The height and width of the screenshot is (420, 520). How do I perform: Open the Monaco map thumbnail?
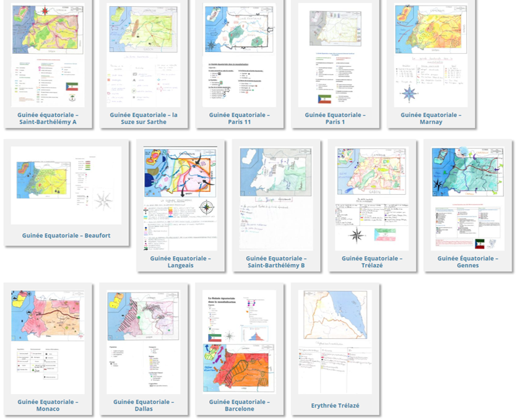tap(48, 342)
